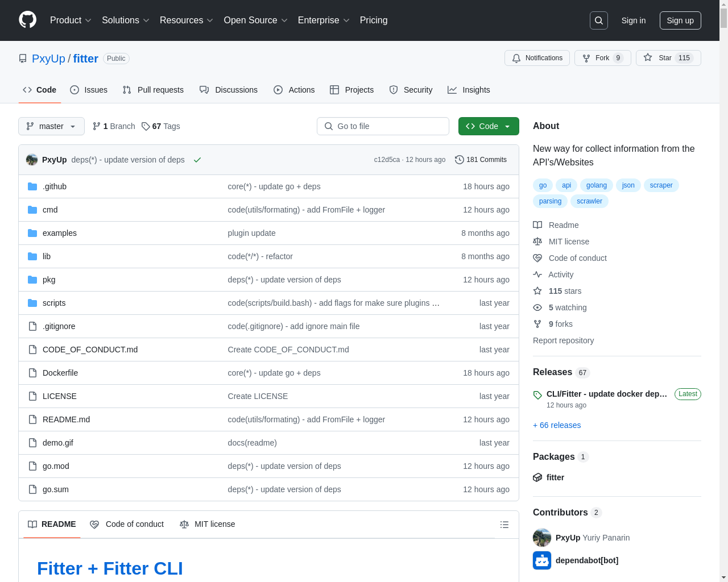Viewport: 728px width, 582px height.
Task: Click the green check status icon on commit
Action: 197,160
